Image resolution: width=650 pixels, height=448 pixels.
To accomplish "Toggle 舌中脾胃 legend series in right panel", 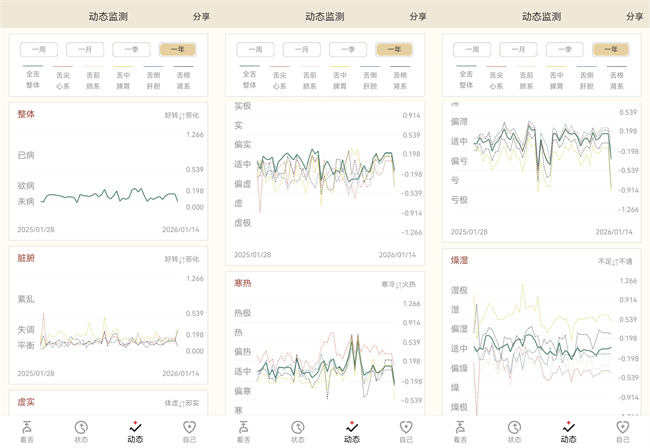I will [555, 78].
